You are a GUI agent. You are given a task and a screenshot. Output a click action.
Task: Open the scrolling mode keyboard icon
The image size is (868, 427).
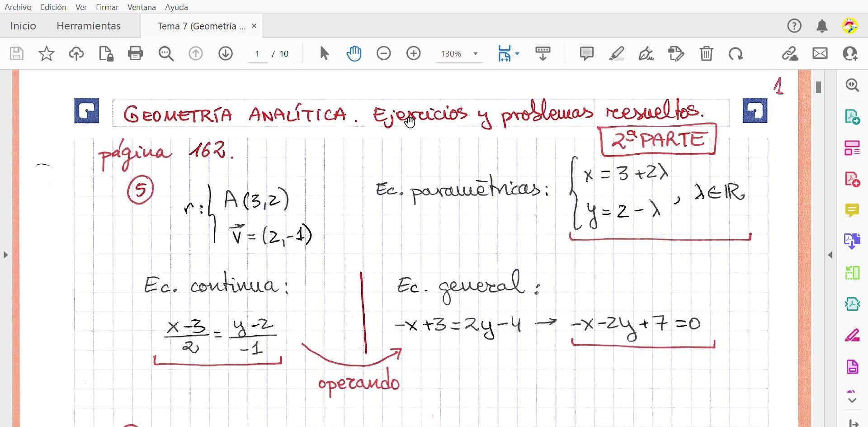pyautogui.click(x=542, y=53)
